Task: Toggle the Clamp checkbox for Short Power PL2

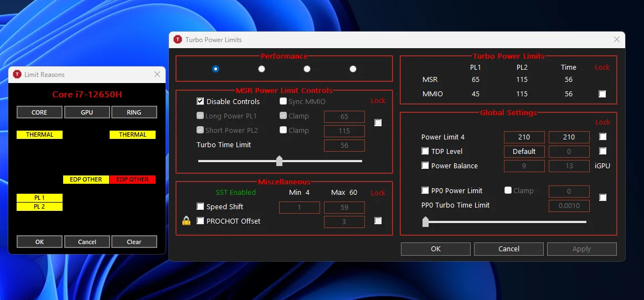Action: (x=284, y=130)
